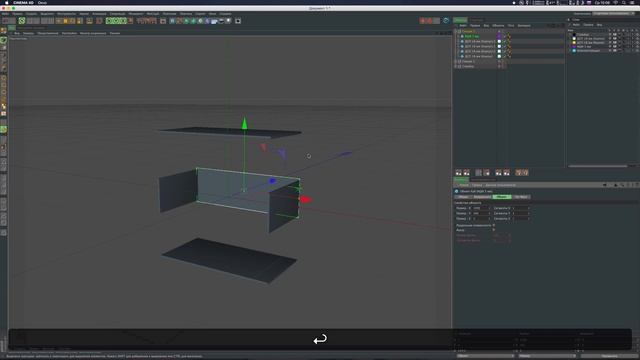Toggle the green checkmark on the ХДФ 3 мм object row
Screen dimensions: 640x360
point(504,36)
